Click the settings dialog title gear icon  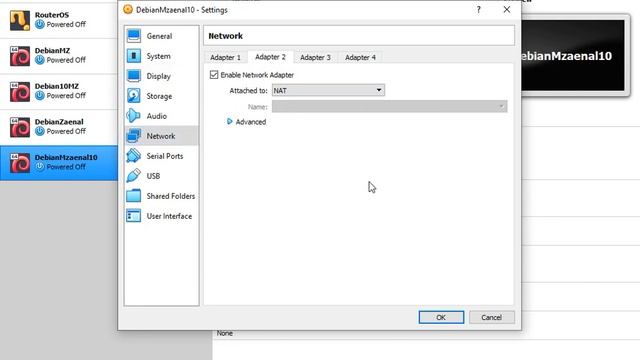pyautogui.click(x=128, y=9)
